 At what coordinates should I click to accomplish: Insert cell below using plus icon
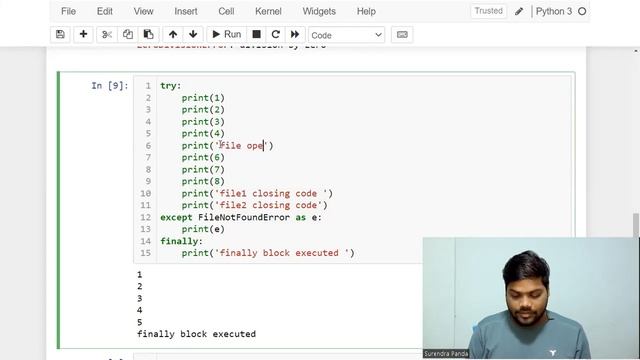coord(83,35)
